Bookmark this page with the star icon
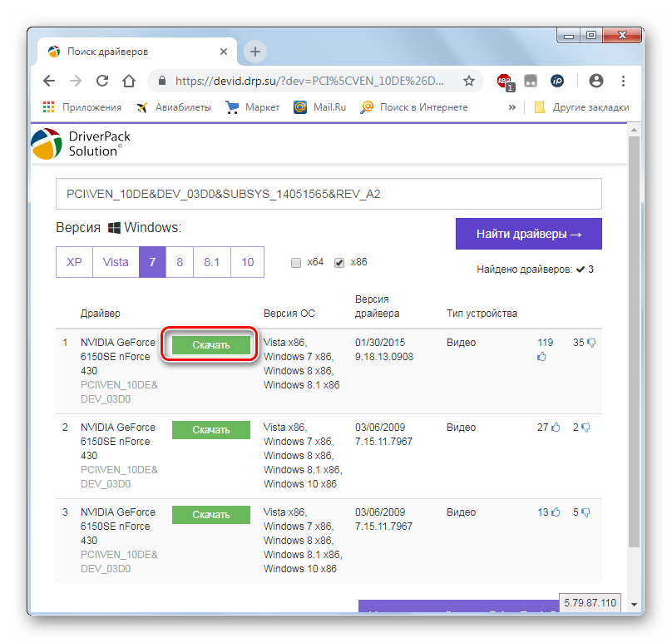This screenshot has height=643, width=672. point(469,81)
